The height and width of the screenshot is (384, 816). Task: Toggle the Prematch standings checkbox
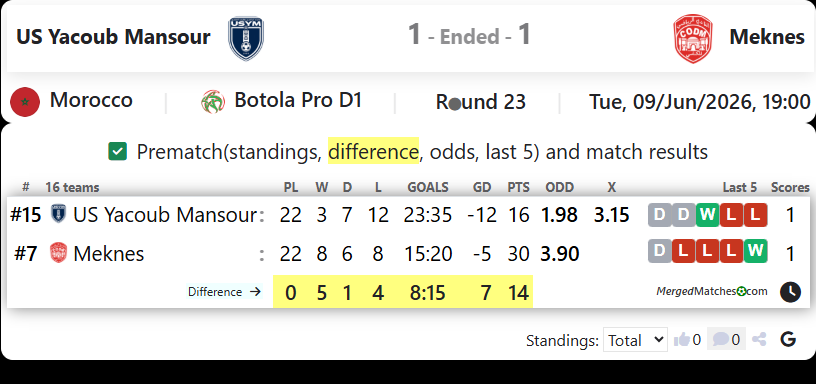[118, 152]
